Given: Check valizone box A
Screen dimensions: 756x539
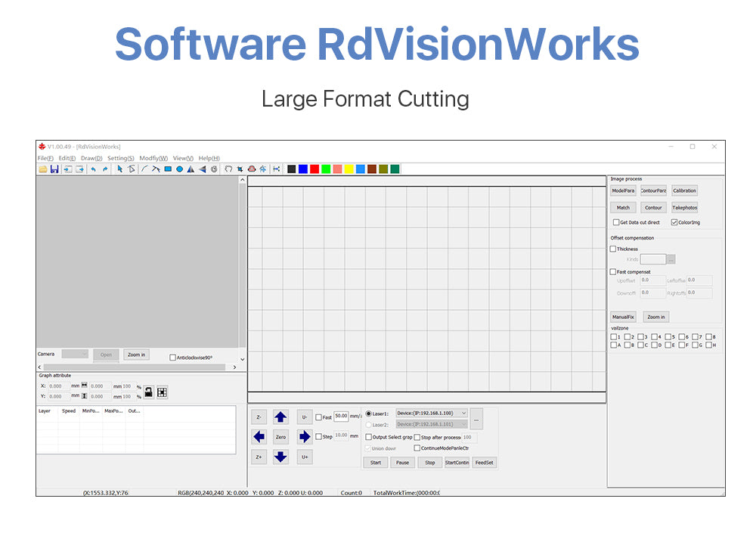Looking at the screenshot, I should (614, 345).
